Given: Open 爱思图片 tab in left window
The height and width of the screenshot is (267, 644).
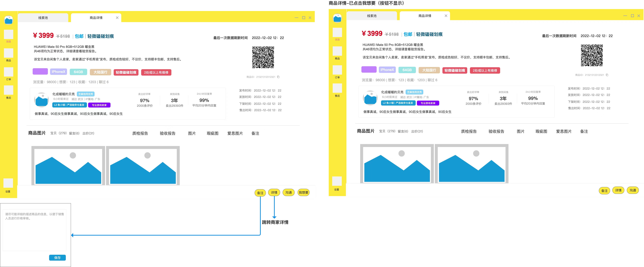Looking at the screenshot, I should point(235,133).
